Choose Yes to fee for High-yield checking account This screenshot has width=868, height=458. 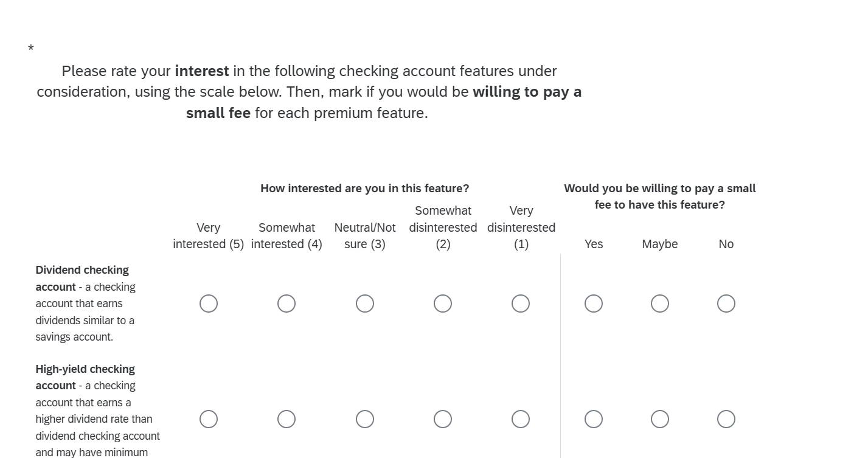point(594,419)
